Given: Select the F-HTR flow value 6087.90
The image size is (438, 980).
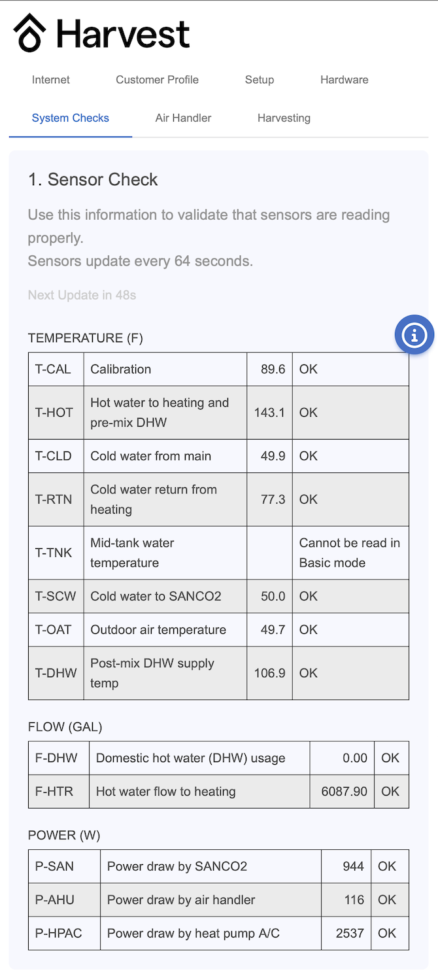Looking at the screenshot, I should point(345,792).
